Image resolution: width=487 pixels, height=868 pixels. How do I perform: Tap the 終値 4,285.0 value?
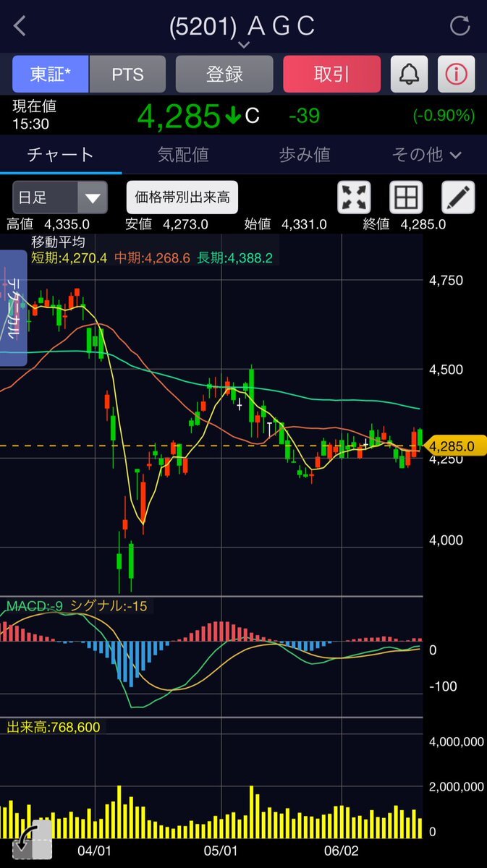405,224
